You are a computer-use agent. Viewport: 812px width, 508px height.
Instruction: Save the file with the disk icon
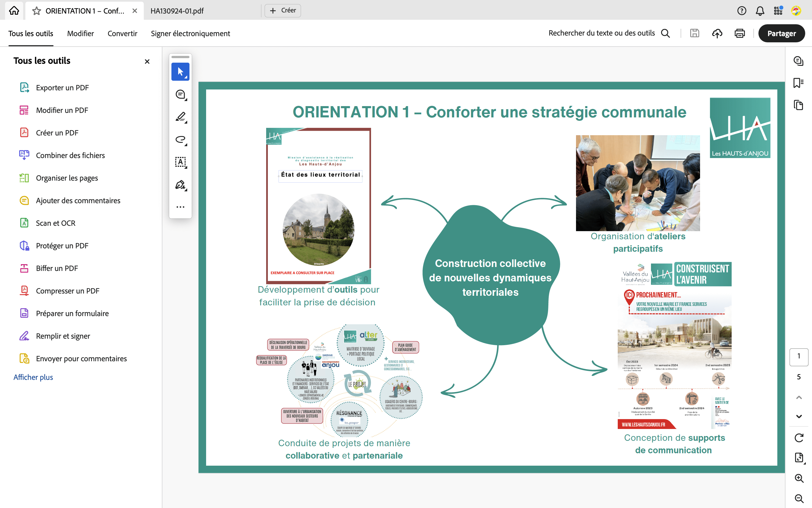694,33
